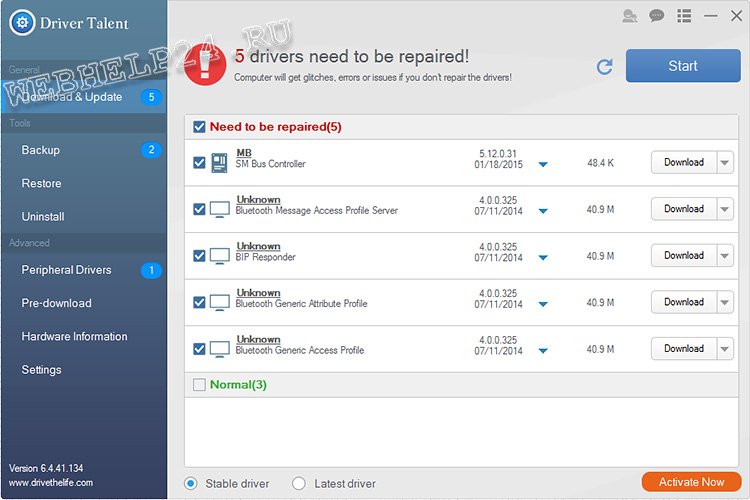Open the list menu icon
Image resolution: width=750 pixels, height=500 pixels.
(x=684, y=16)
